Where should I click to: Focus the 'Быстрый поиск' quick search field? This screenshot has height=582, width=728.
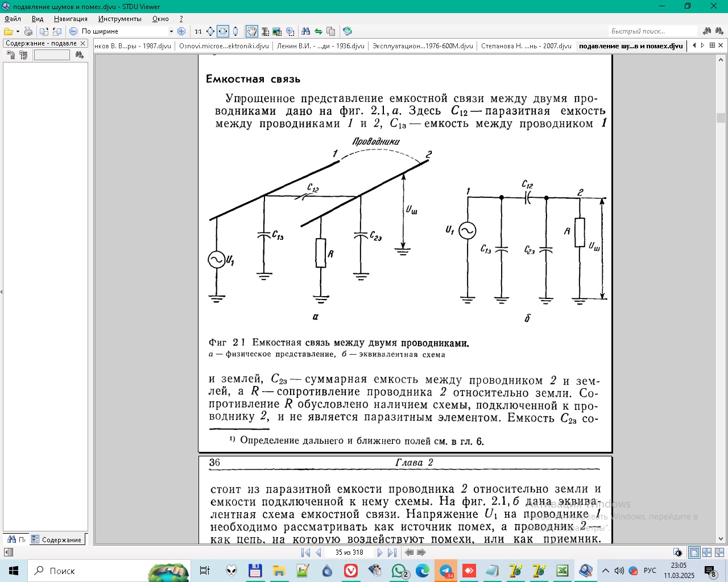653,31
